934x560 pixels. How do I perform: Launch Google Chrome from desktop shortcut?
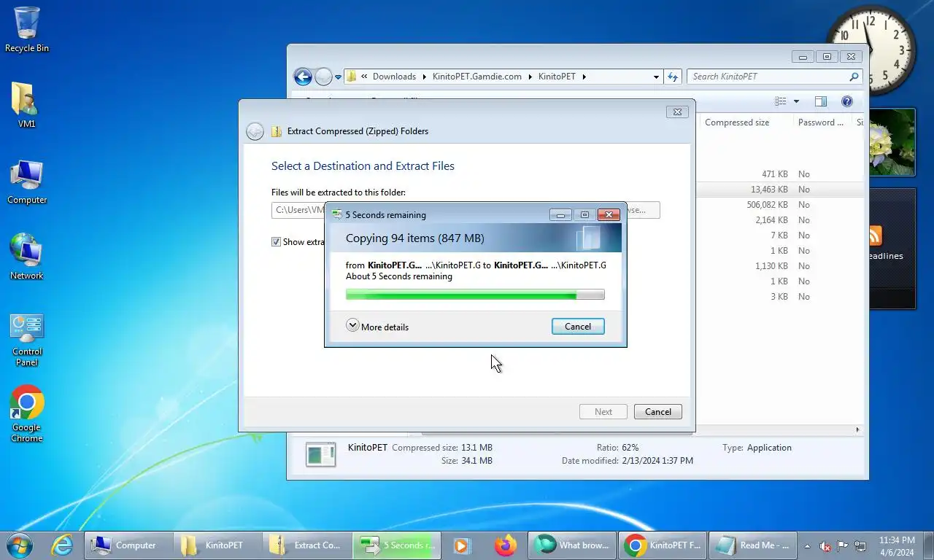[x=27, y=414]
